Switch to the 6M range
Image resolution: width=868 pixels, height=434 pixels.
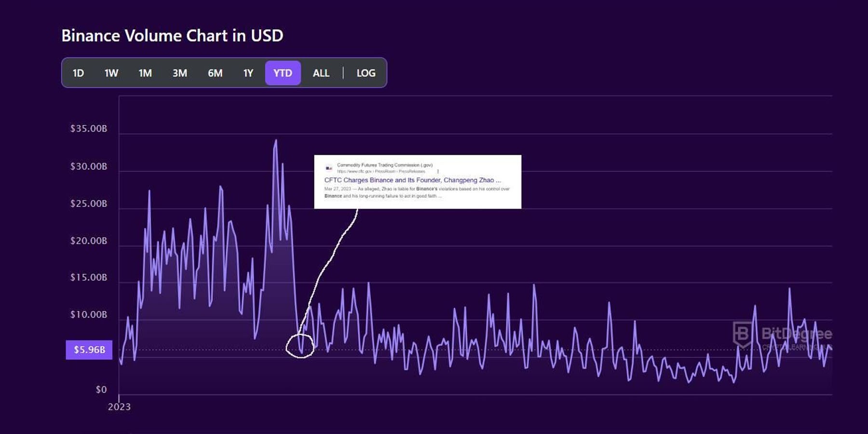click(215, 73)
